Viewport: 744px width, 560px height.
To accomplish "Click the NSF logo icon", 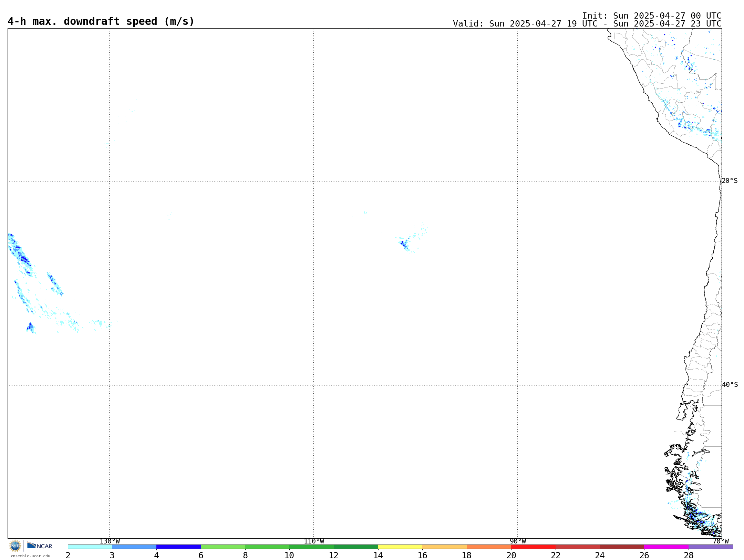I will click(x=15, y=546).
